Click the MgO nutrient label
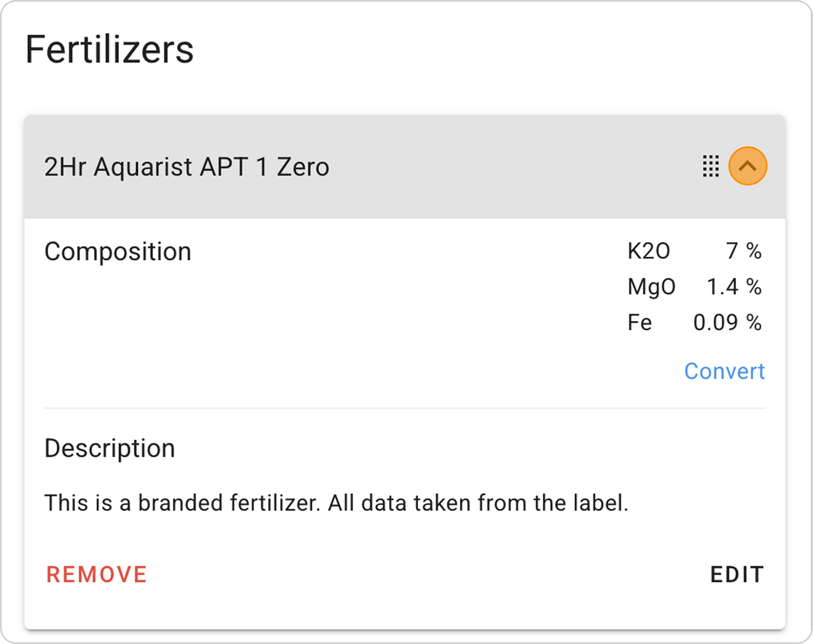 click(651, 287)
